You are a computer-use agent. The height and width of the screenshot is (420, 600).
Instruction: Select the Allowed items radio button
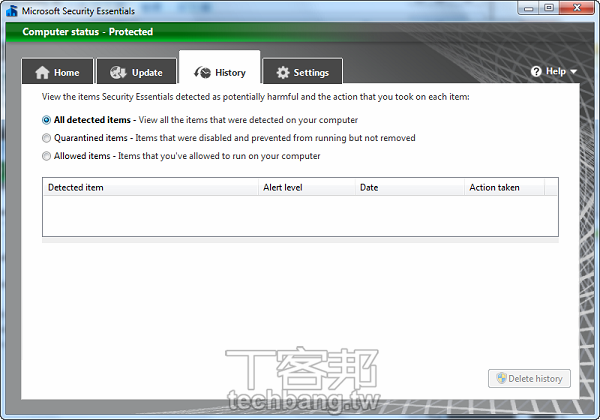click(x=46, y=156)
